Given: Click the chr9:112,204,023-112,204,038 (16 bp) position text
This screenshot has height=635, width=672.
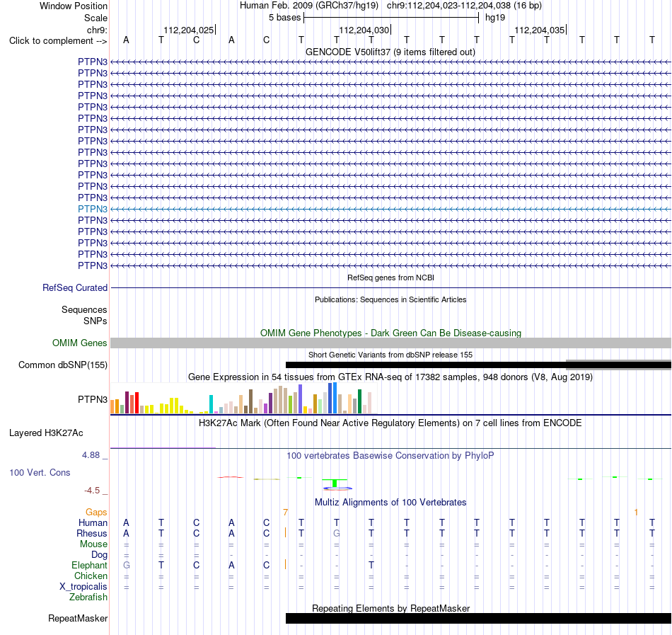Looking at the screenshot, I should (464, 6).
